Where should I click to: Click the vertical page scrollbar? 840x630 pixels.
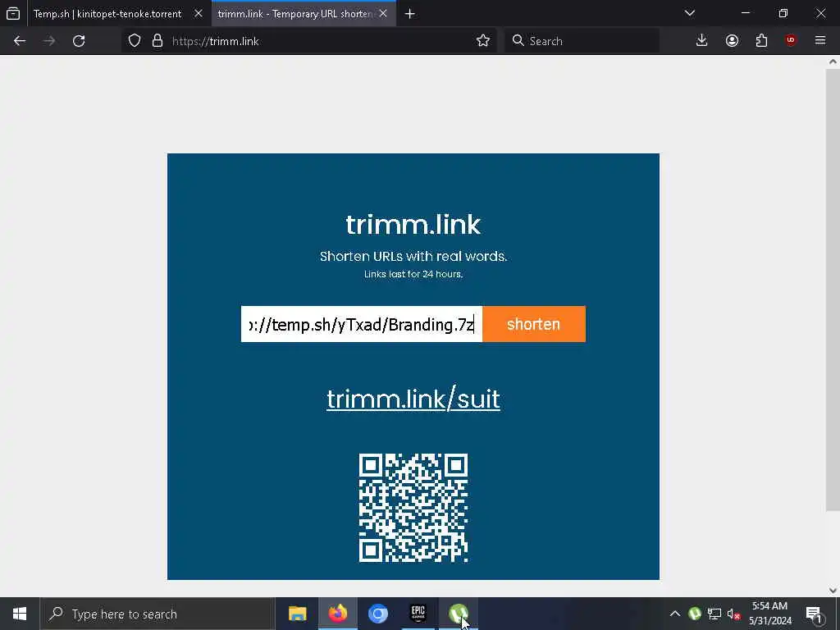tap(833, 290)
